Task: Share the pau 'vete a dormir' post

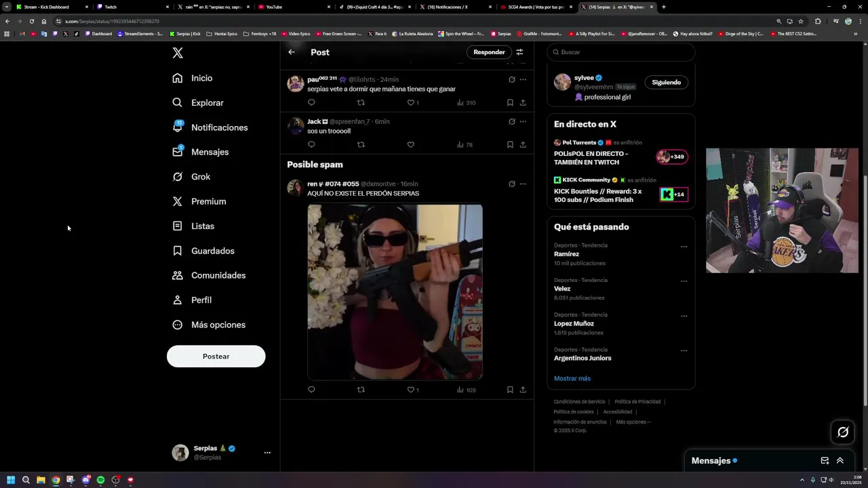Action: (x=523, y=103)
